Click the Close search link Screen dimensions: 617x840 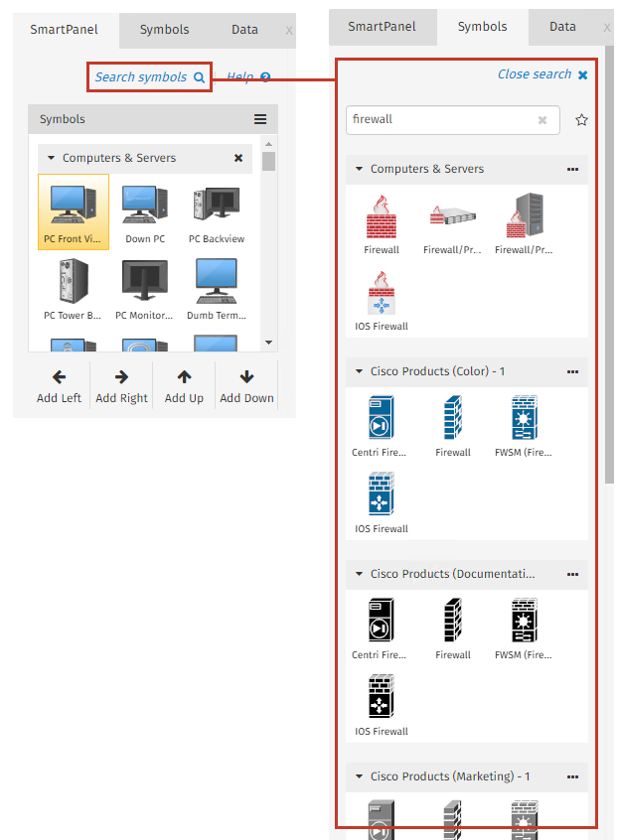tap(541, 74)
